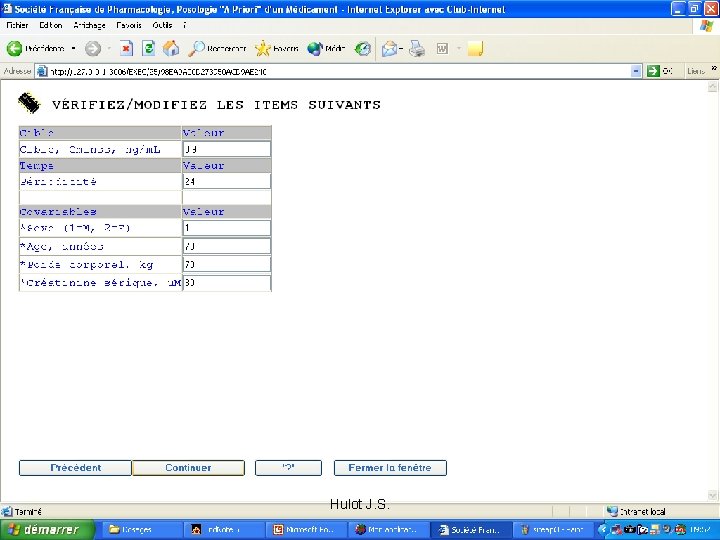
Task: Click the Forward navigation arrow icon
Action: click(93, 48)
